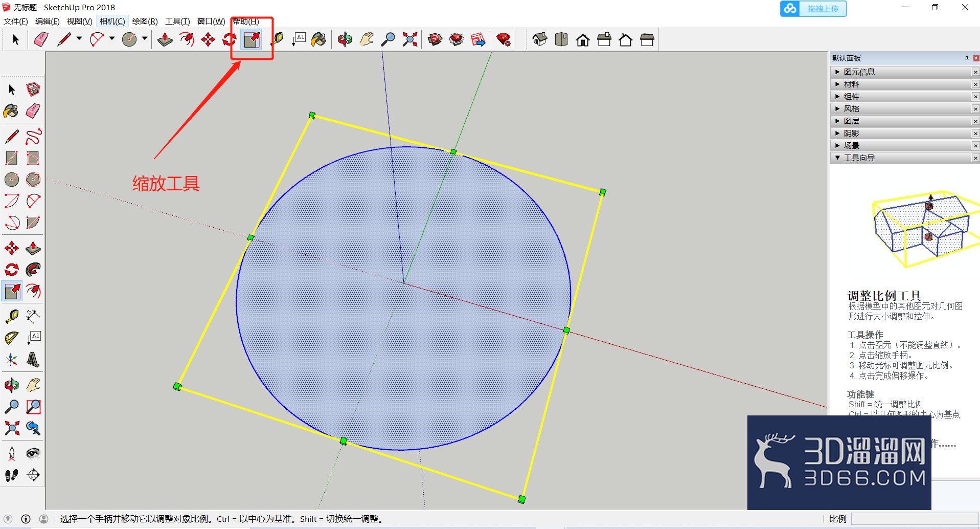Screen dimensions: 980x529
Task: Select the Protractor tool in left toolbar
Action: pos(12,338)
